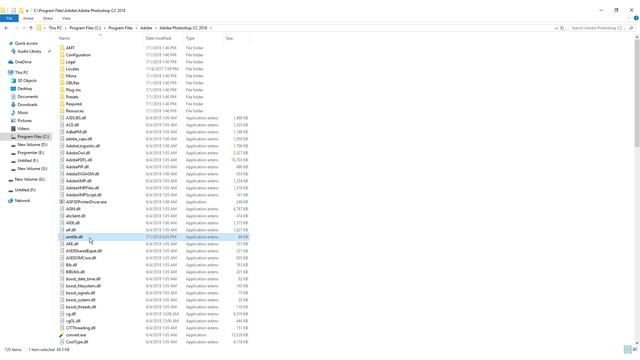Click the Up one level arrow
The image size is (640, 360).
click(x=31, y=28)
